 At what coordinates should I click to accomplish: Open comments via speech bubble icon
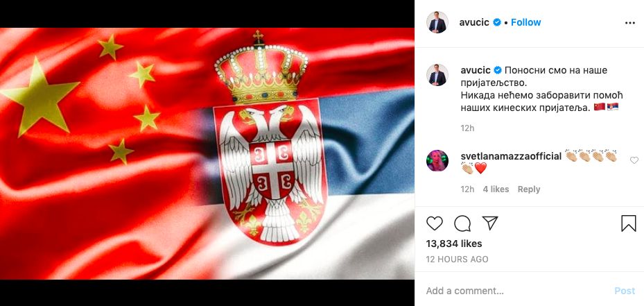462,223
